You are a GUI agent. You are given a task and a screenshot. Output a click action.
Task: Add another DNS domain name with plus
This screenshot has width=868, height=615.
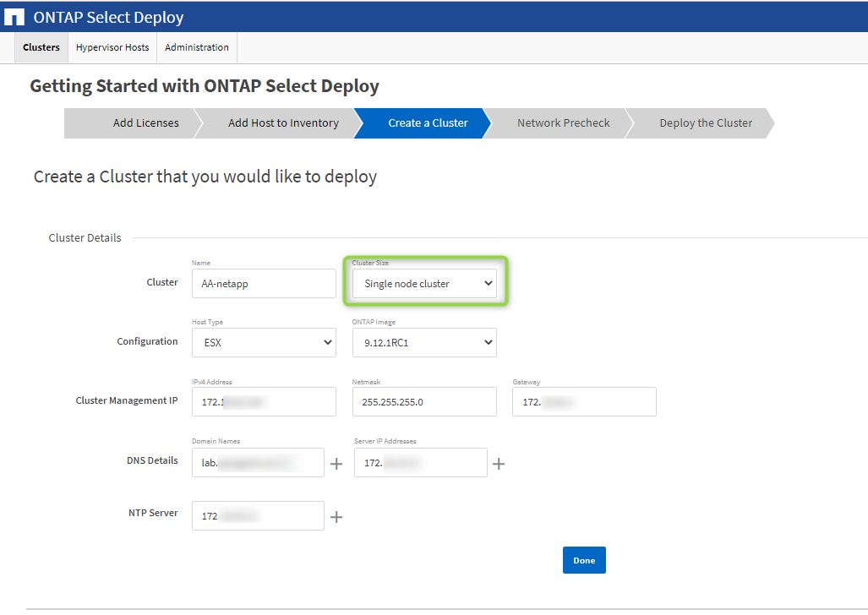point(336,463)
